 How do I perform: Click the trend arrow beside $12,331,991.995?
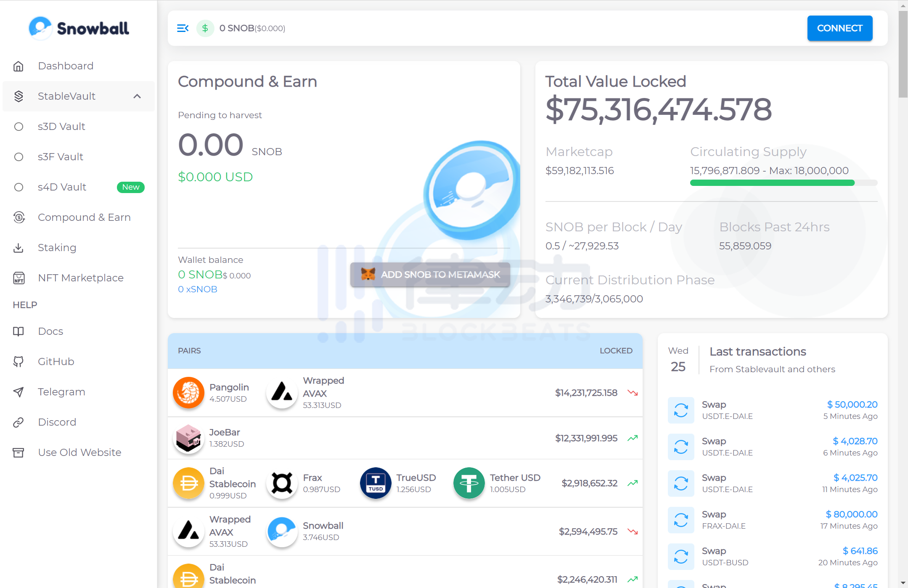633,438
